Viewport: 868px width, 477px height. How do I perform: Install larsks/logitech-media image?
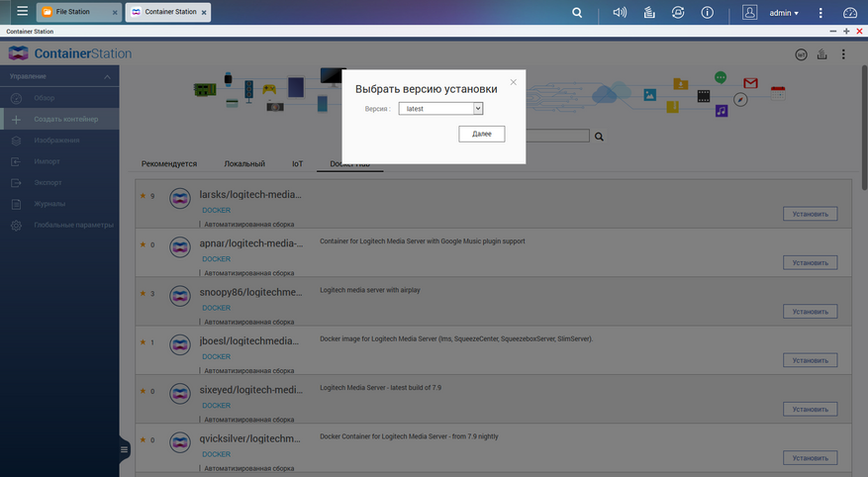(x=810, y=214)
